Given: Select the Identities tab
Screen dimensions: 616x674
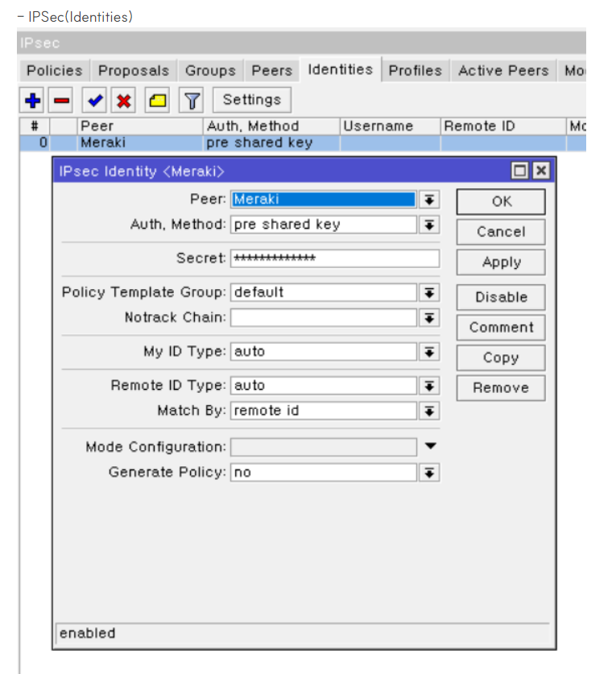Looking at the screenshot, I should pos(340,69).
